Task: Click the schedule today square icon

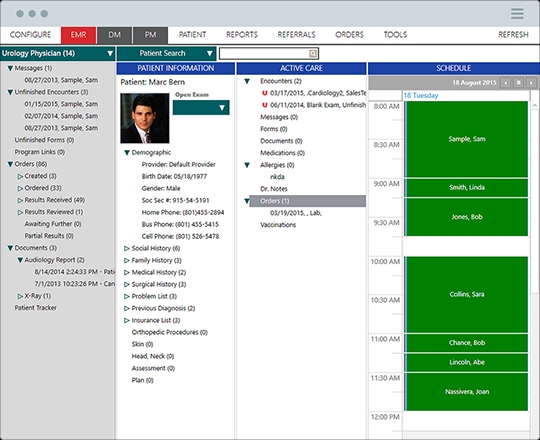Action: (518, 83)
